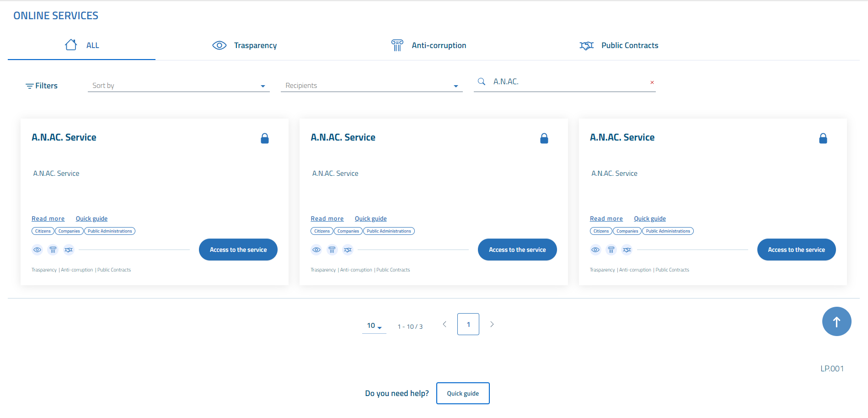Change the items per page dropdown
Screen dimensions: 868x418
point(374,326)
